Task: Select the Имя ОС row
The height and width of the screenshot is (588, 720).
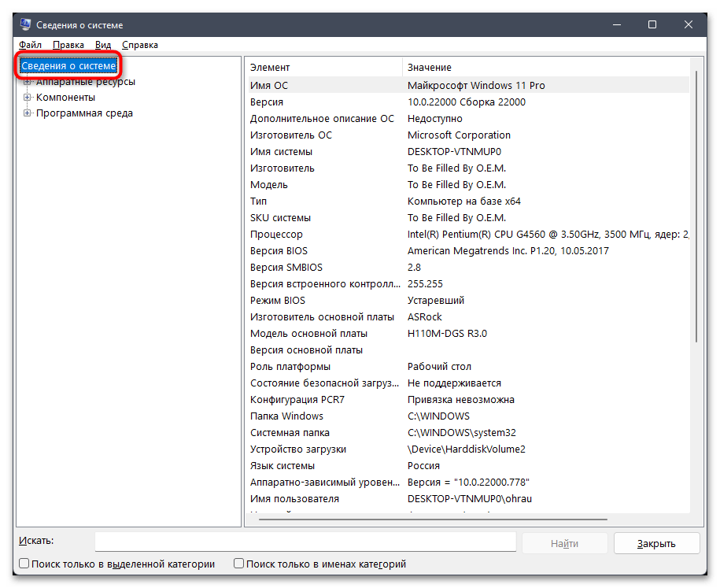Action: point(467,86)
